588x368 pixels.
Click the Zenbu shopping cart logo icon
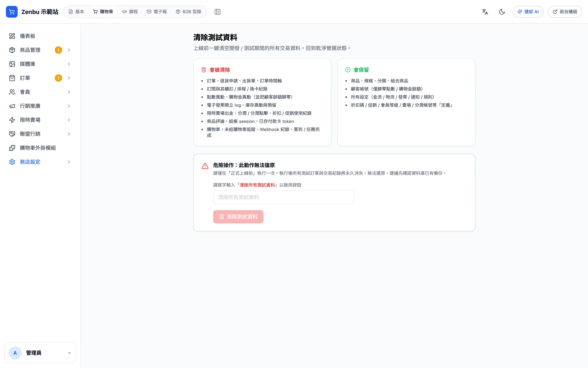pos(12,12)
